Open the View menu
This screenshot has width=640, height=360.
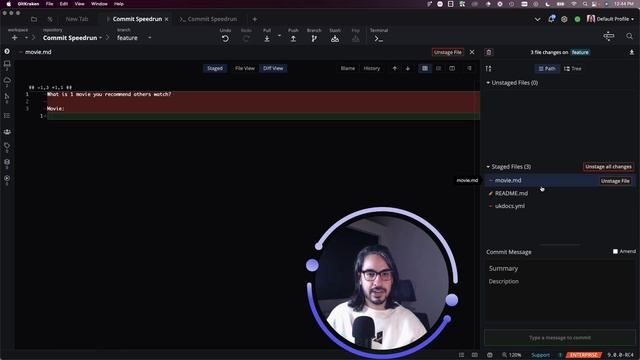79,4
